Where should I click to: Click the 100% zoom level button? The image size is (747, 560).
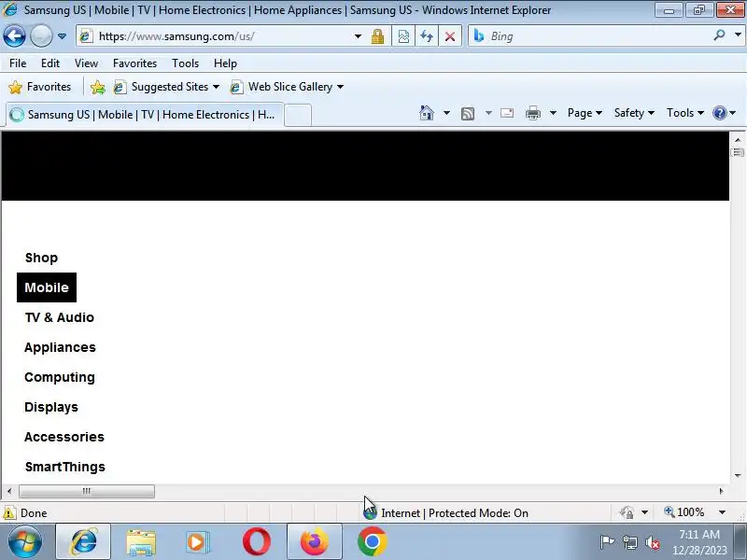click(x=684, y=512)
